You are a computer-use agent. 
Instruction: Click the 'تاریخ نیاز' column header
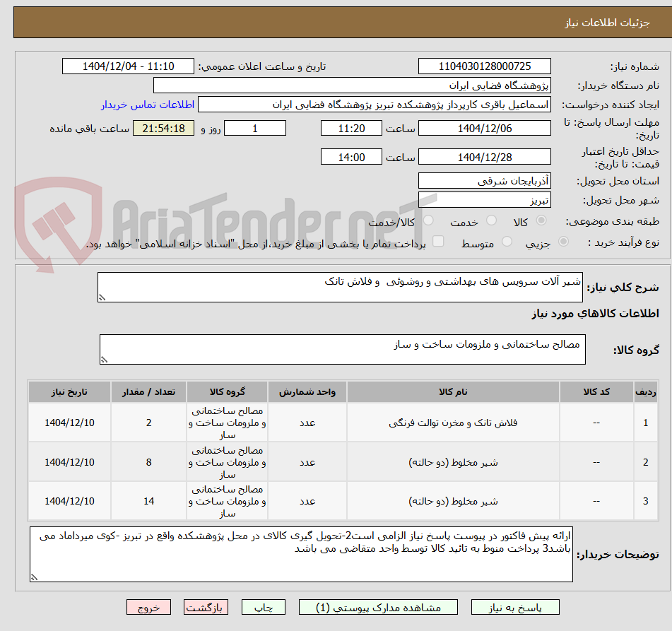[69, 391]
